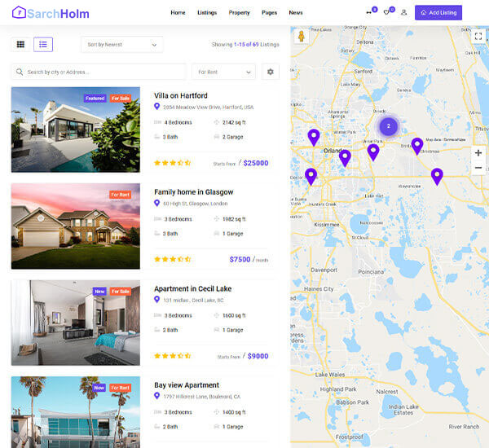Zoom out on the map
Screen dimensions: 489x448
click(x=478, y=168)
